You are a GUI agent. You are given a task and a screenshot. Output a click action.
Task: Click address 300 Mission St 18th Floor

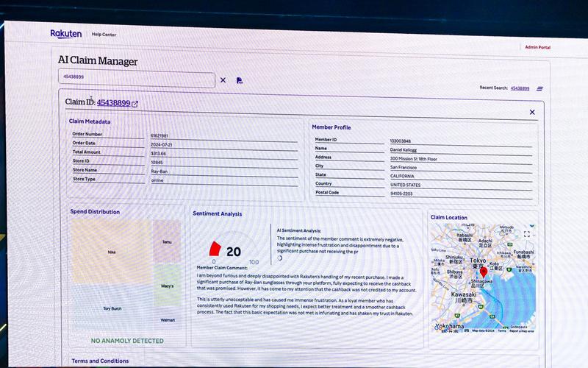(x=413, y=159)
